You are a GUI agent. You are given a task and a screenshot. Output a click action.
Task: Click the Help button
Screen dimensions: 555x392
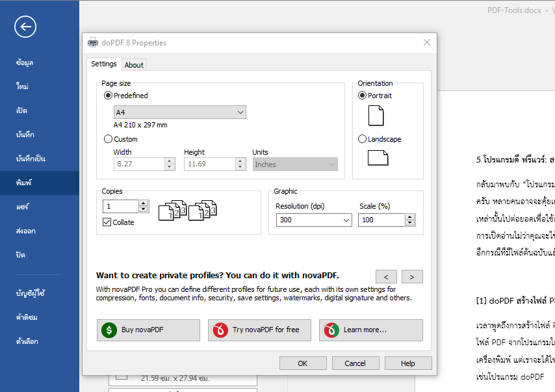click(408, 363)
